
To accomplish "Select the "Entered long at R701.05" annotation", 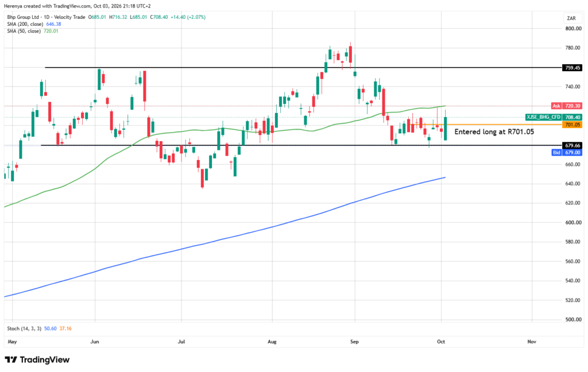I will click(494, 131).
